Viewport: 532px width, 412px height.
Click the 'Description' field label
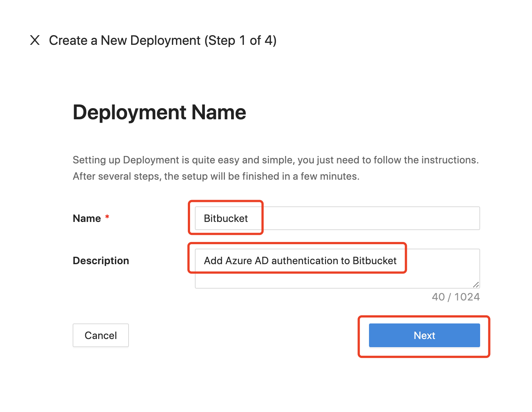pos(101,260)
